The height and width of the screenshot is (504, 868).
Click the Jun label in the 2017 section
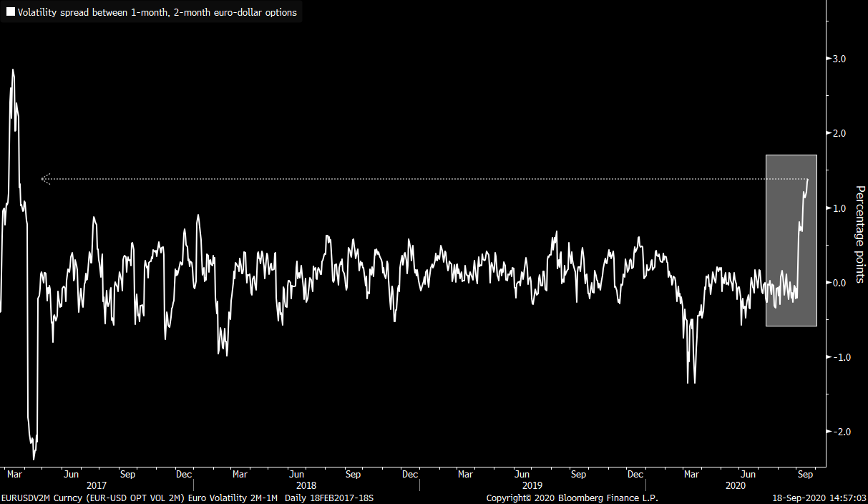click(71, 474)
